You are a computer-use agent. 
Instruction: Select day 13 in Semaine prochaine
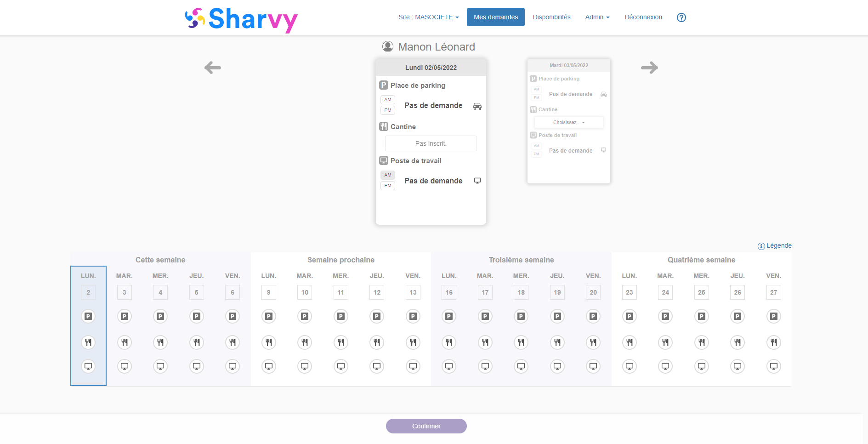point(413,292)
